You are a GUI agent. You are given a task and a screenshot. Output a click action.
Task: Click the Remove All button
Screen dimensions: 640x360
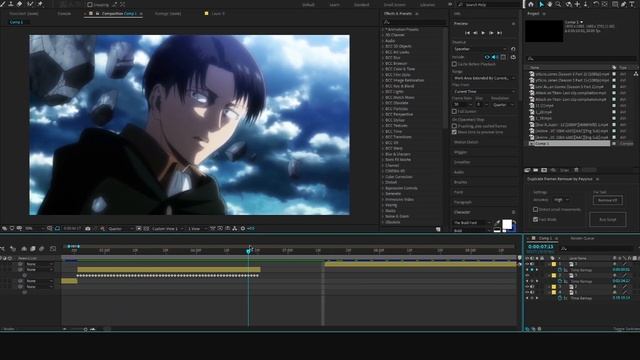pos(607,200)
